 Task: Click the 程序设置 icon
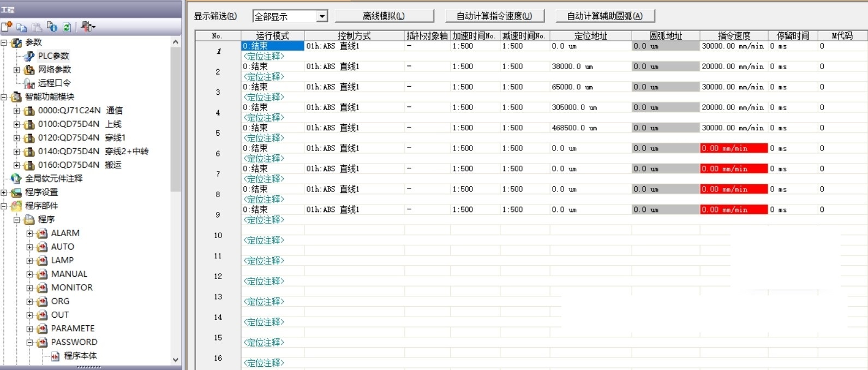pyautogui.click(x=17, y=192)
